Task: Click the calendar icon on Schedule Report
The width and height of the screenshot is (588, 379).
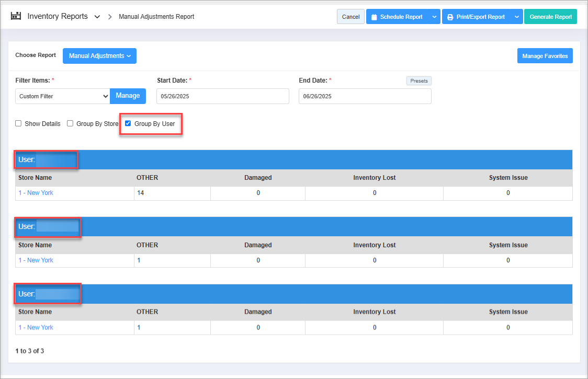Action: coord(374,17)
